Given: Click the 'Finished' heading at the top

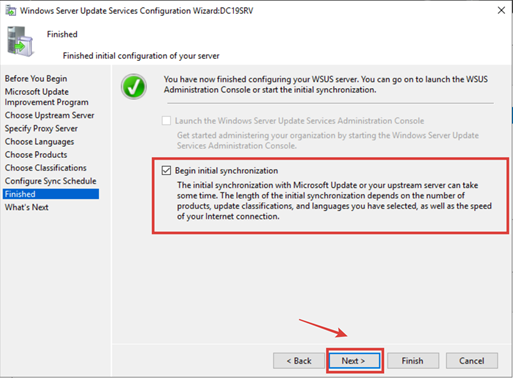Looking at the screenshot, I should tap(62, 34).
